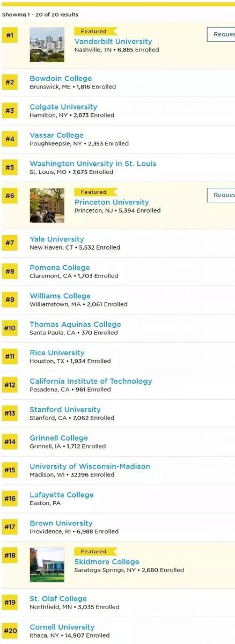This screenshot has height=644, width=235.
Task: Open the Williams College link
Action: [x=60, y=296]
